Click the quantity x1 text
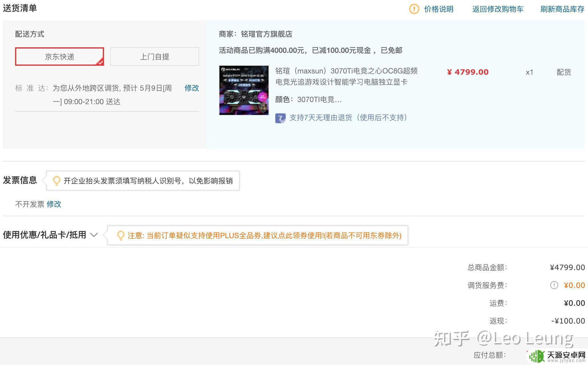 [x=529, y=72]
